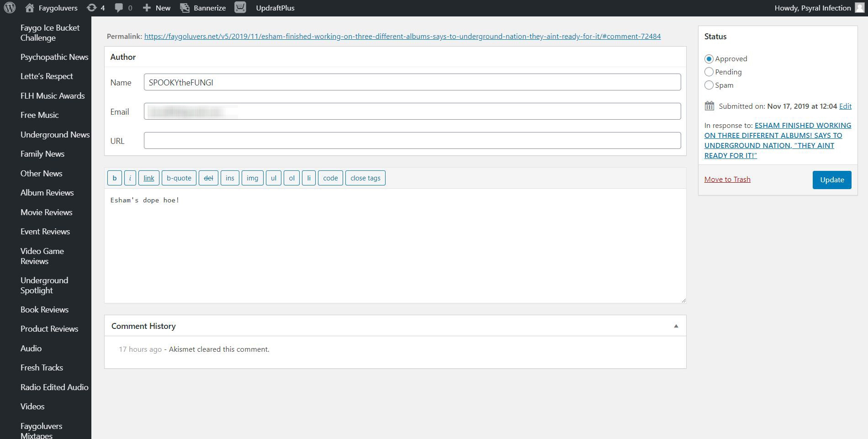
Task: Click the Faygoluvers home icon
Action: point(30,8)
